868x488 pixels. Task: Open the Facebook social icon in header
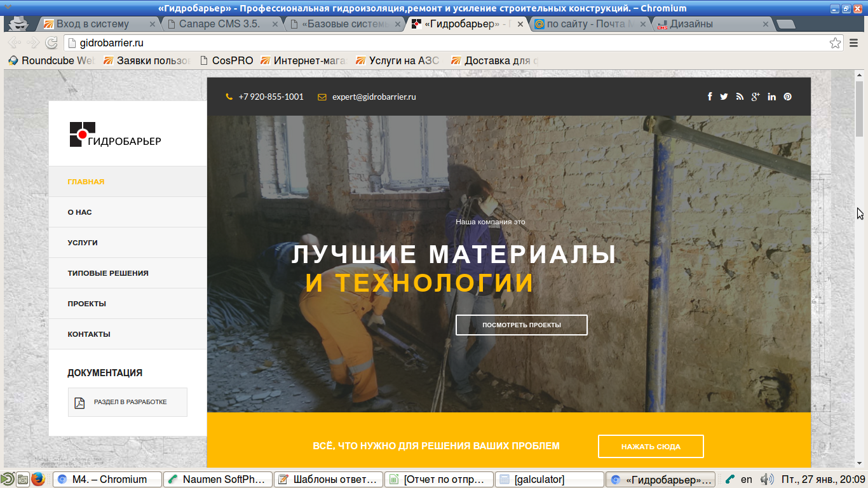(710, 97)
